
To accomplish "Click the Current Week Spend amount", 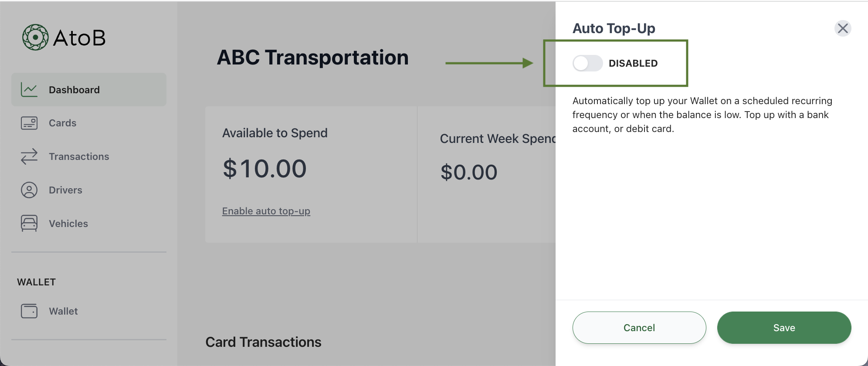I will [x=468, y=172].
